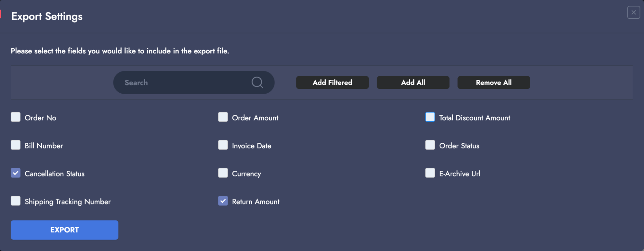Uncheck the Cancellation Status checkbox
This screenshot has width=644, height=251.
point(15,173)
